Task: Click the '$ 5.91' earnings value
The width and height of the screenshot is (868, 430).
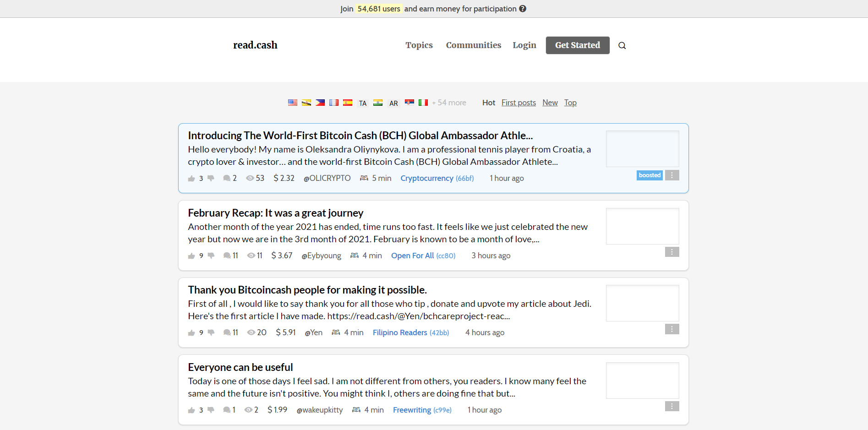Action: 286,332
